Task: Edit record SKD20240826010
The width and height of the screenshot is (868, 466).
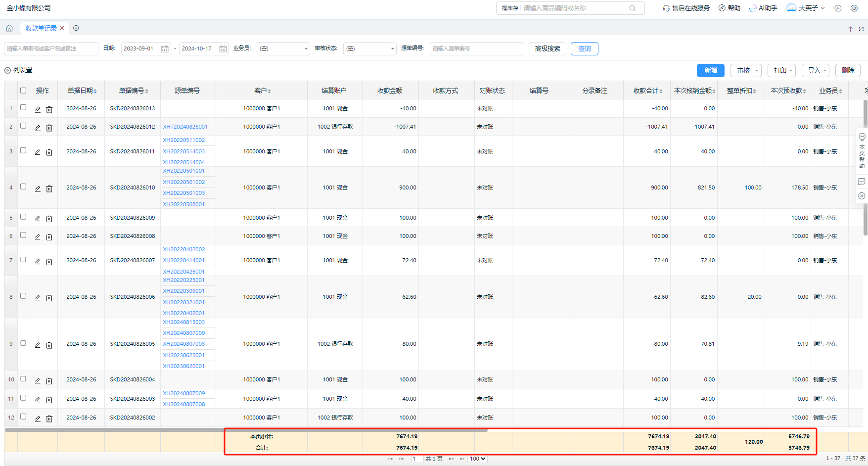Action: [38, 188]
